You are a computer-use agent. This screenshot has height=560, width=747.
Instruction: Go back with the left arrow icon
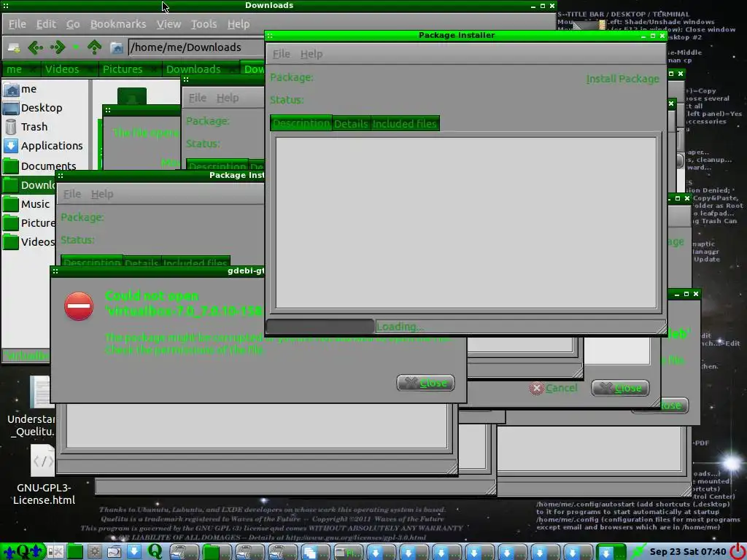[36, 47]
